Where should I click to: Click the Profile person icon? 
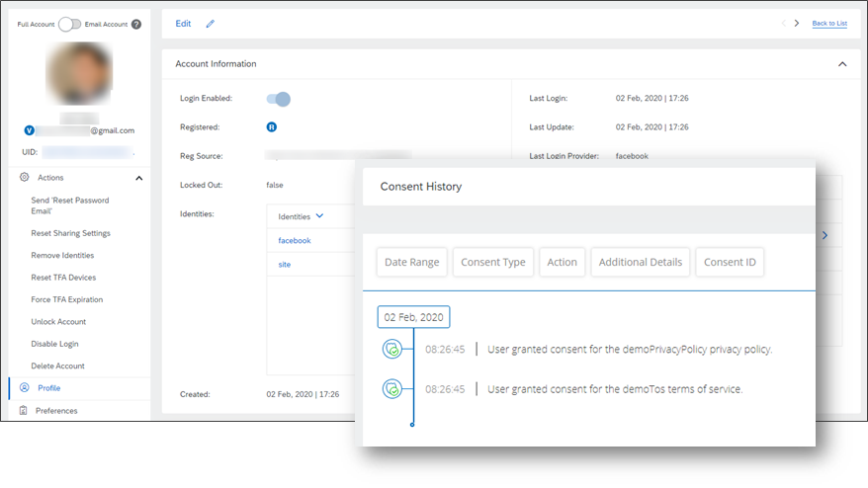coord(25,388)
